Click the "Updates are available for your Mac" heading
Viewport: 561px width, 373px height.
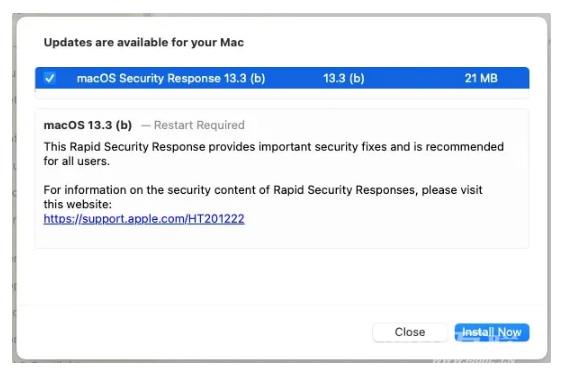click(144, 42)
